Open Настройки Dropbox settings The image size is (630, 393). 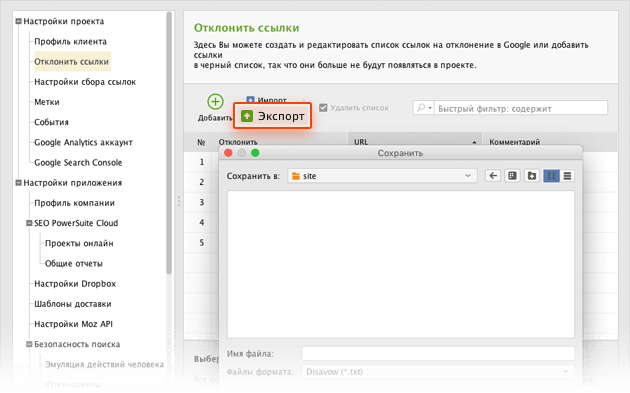point(75,284)
